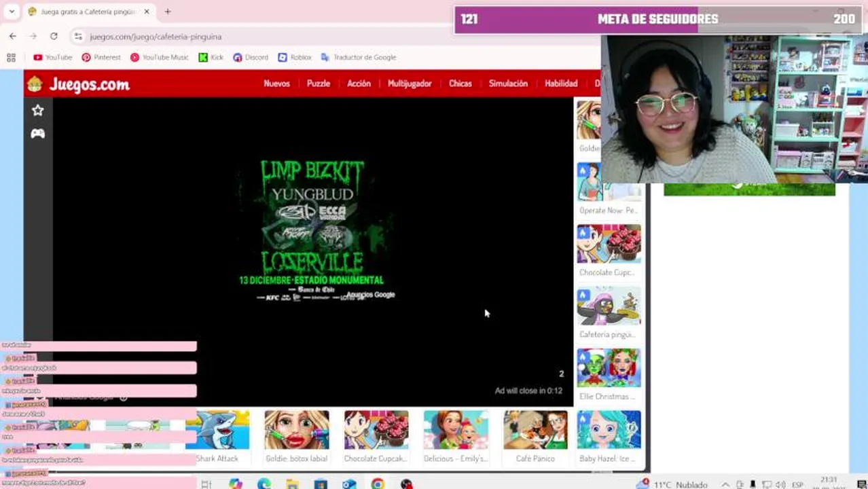Viewport: 868px width, 489px height.
Task: Open Microsoft Store from the taskbar
Action: (x=321, y=484)
